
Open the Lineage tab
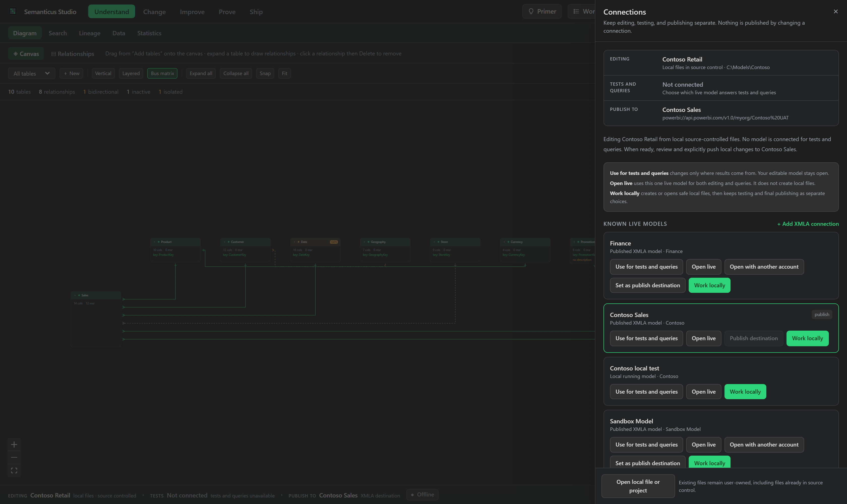click(x=89, y=33)
